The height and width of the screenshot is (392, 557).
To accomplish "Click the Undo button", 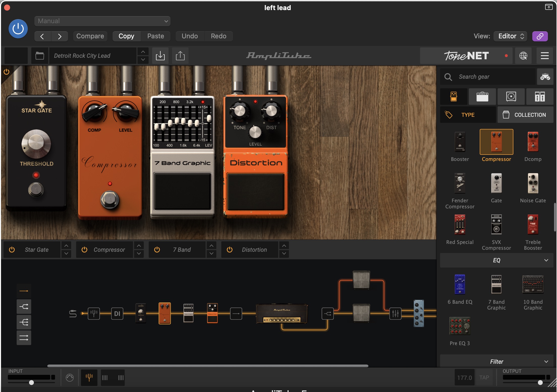I will (190, 36).
